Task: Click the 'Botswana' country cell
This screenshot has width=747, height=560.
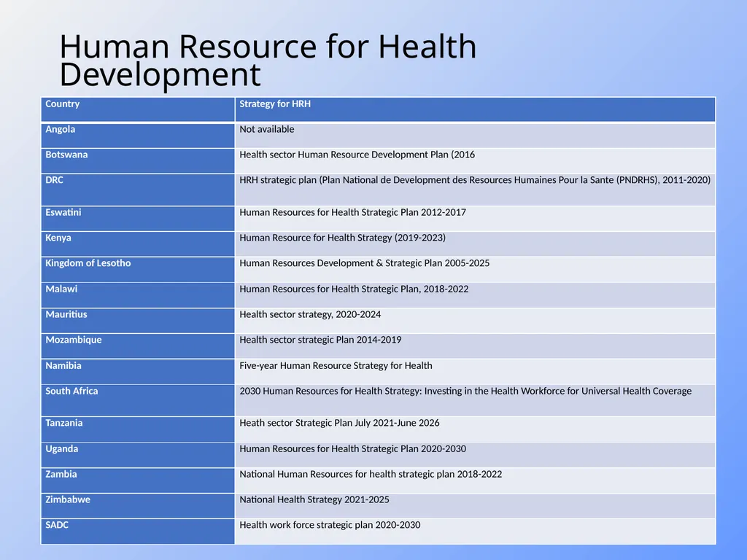Action: (x=138, y=160)
